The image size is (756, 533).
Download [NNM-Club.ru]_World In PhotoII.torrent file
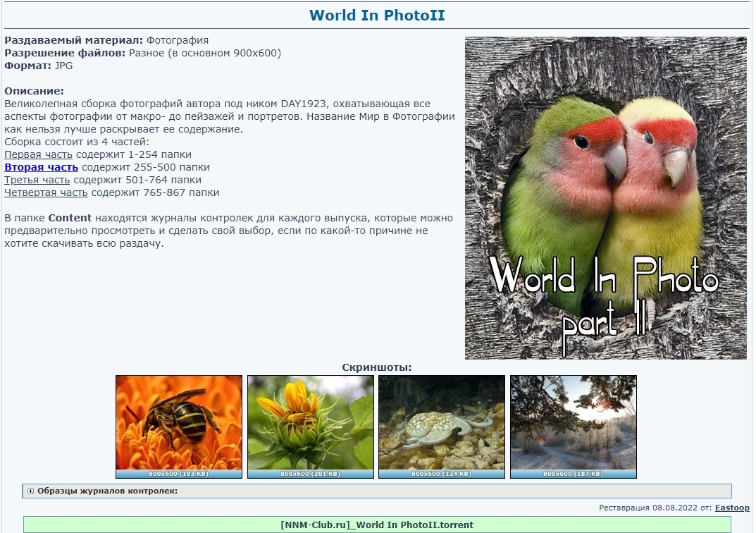coord(377,525)
